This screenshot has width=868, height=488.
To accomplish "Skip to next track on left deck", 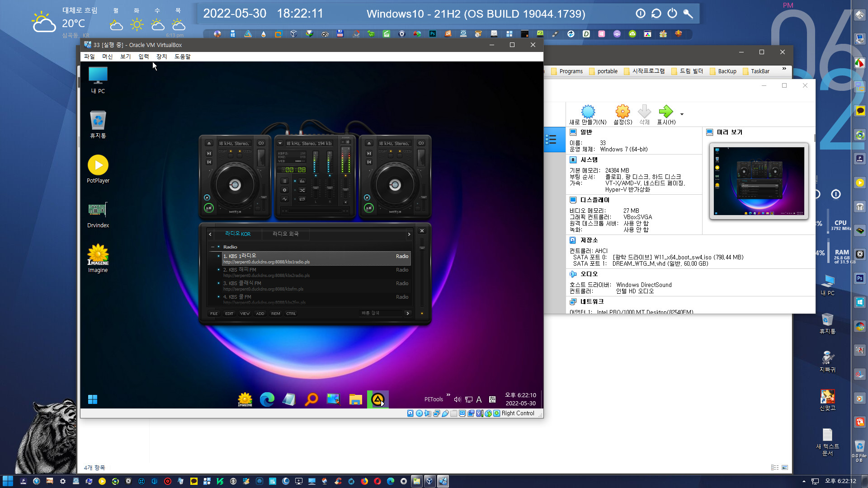I will 209,153.
